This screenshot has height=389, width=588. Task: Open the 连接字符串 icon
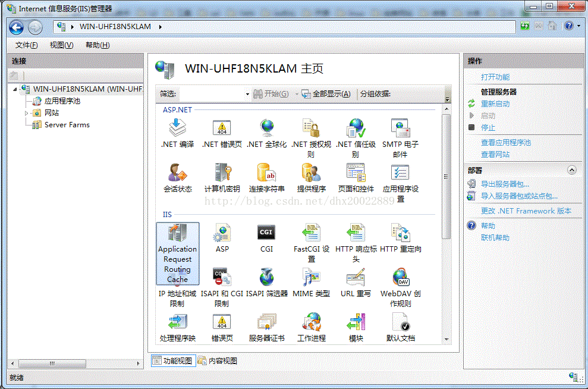tap(267, 172)
